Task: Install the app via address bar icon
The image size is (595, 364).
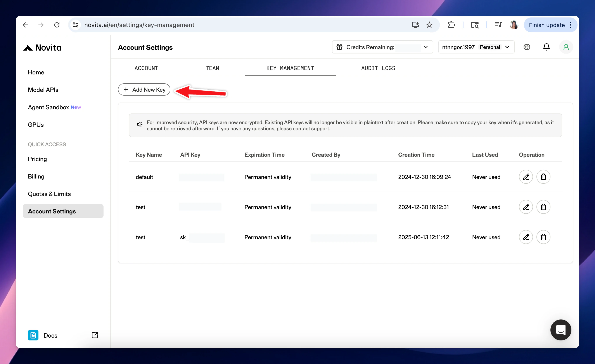Action: tap(415, 25)
